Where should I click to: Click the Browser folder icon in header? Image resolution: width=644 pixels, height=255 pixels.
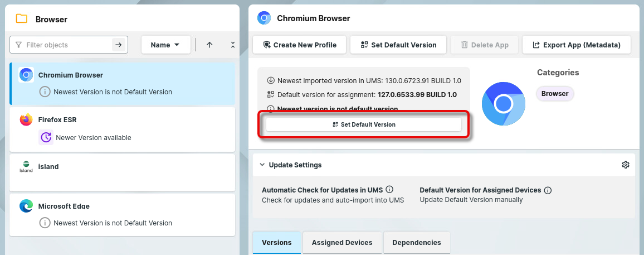pyautogui.click(x=22, y=19)
